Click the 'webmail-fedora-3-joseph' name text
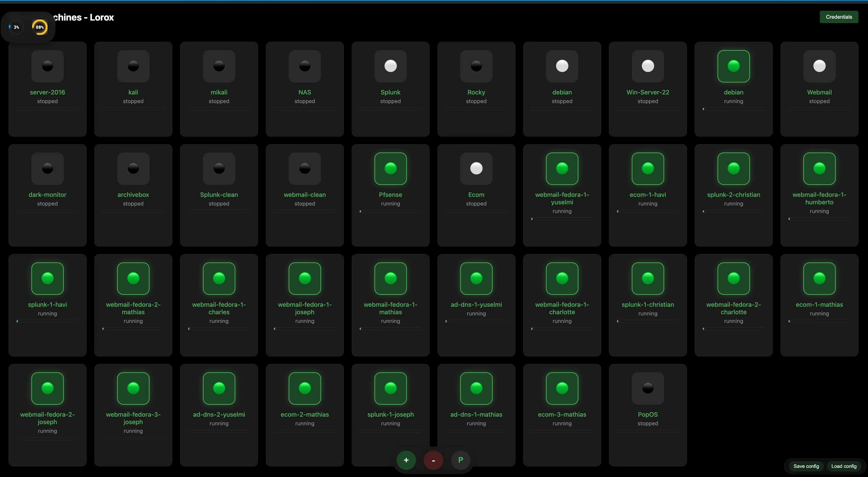 (133, 418)
